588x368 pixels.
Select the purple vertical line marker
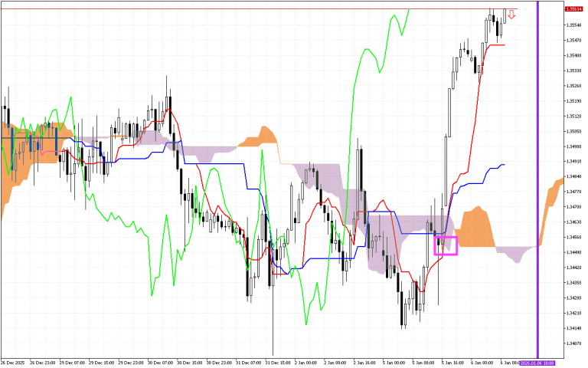point(537,179)
